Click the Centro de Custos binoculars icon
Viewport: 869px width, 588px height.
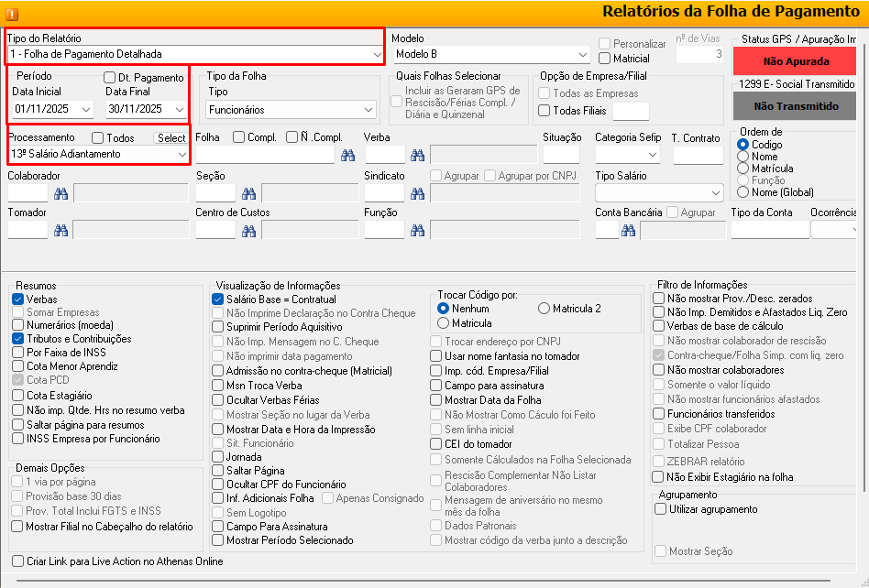tap(248, 230)
